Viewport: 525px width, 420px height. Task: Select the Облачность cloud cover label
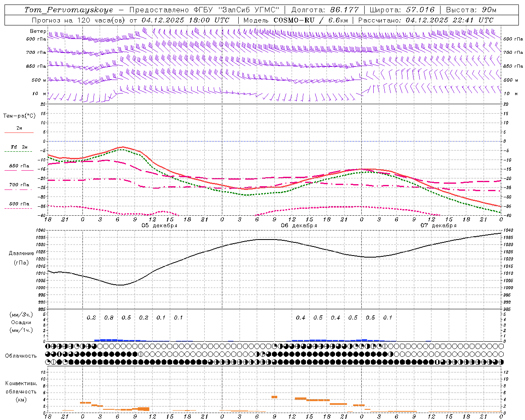pyautogui.click(x=21, y=356)
